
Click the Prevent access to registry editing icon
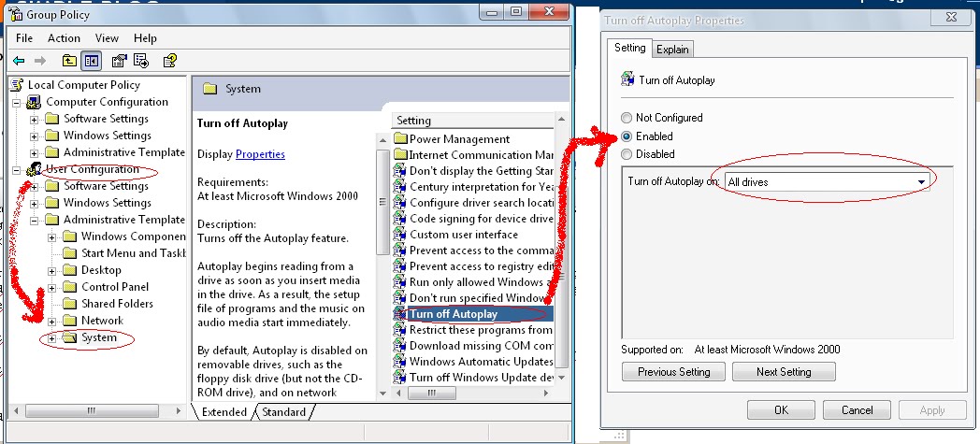pos(400,266)
